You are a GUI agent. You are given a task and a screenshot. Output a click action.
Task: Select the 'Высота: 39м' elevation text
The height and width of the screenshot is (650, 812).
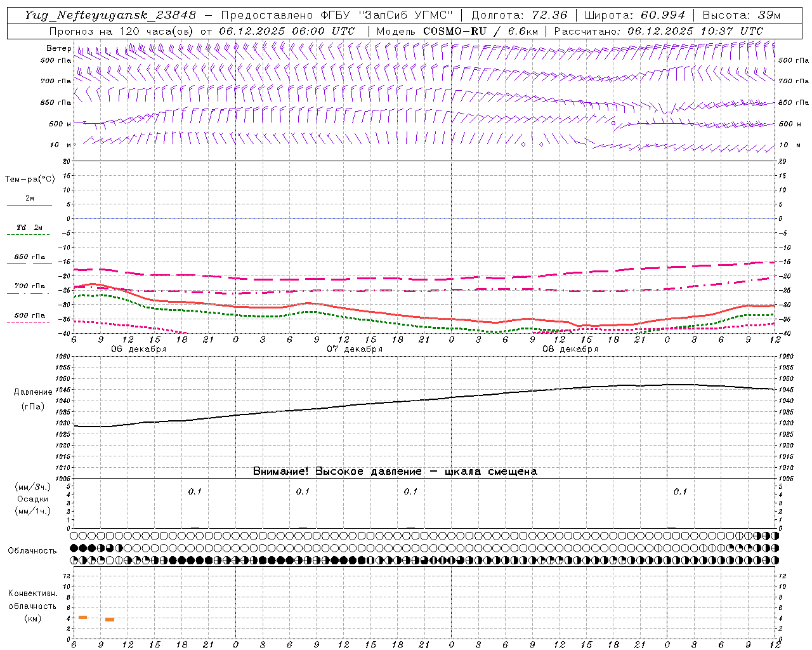click(741, 15)
